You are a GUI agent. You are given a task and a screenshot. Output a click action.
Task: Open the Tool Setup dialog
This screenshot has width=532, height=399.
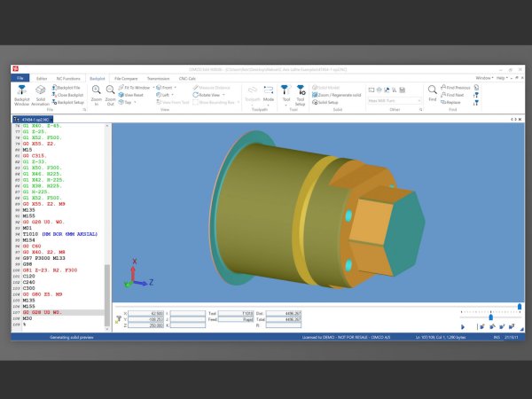click(x=300, y=94)
